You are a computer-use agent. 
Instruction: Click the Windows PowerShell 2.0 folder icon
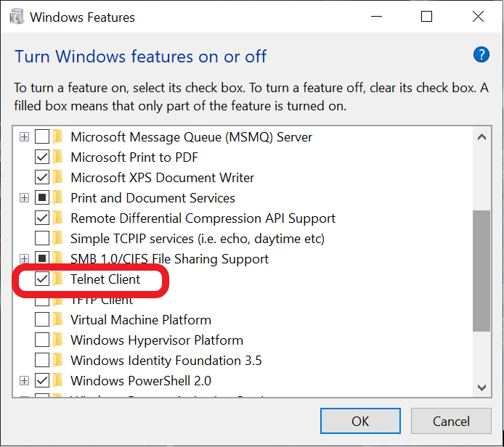[57, 381]
